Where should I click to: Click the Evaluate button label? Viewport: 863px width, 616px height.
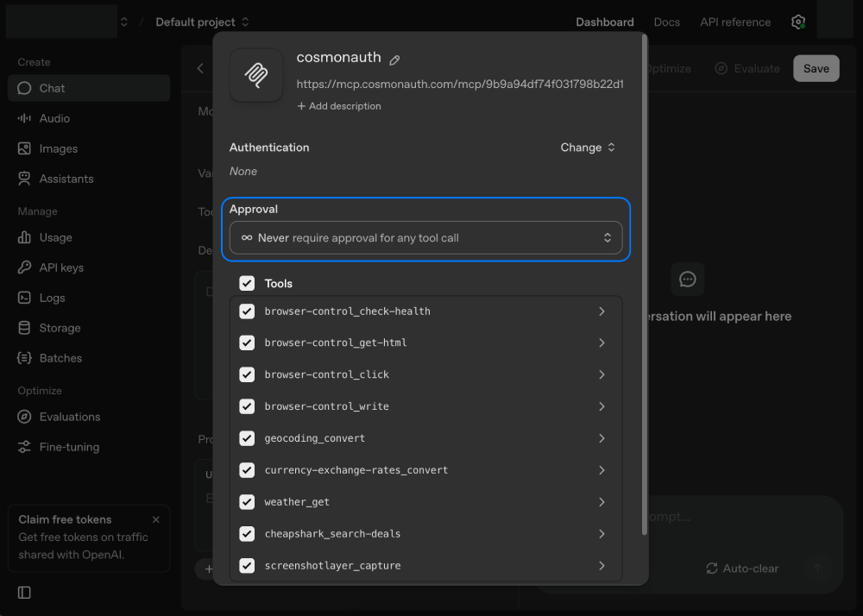(757, 68)
